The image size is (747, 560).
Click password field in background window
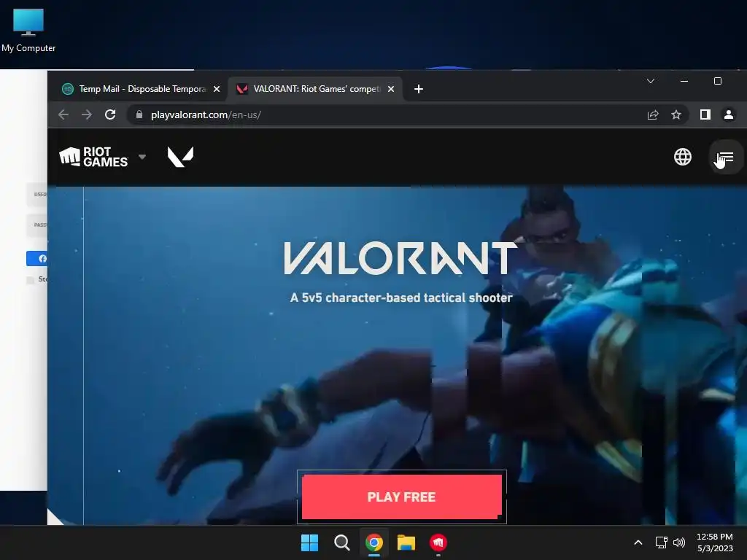coord(37,225)
